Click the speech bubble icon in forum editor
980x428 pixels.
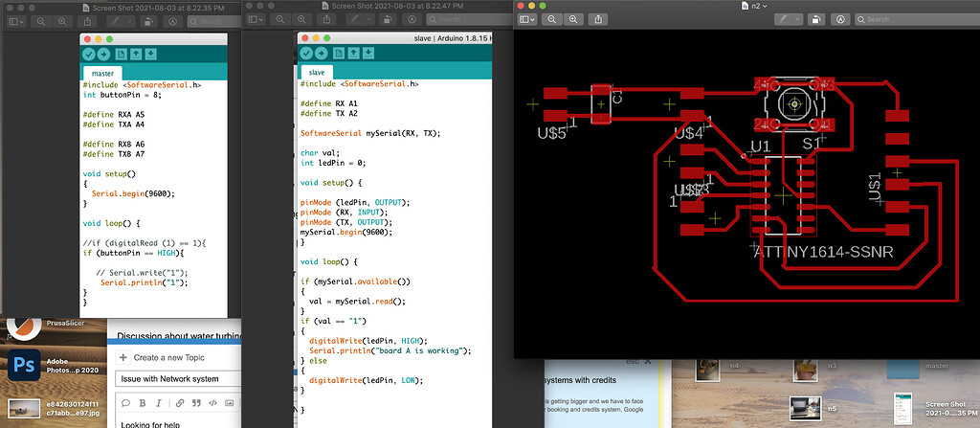125,403
